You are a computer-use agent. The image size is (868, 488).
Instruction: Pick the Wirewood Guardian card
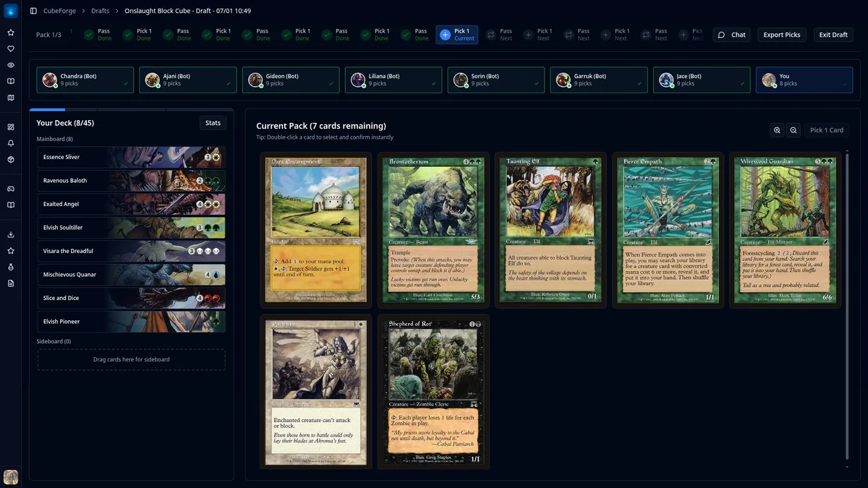785,230
